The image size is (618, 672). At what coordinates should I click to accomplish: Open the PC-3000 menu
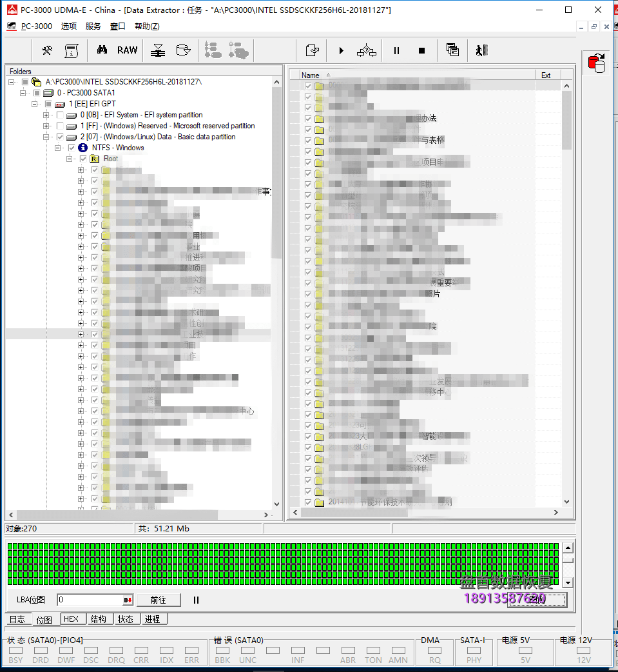click(36, 26)
